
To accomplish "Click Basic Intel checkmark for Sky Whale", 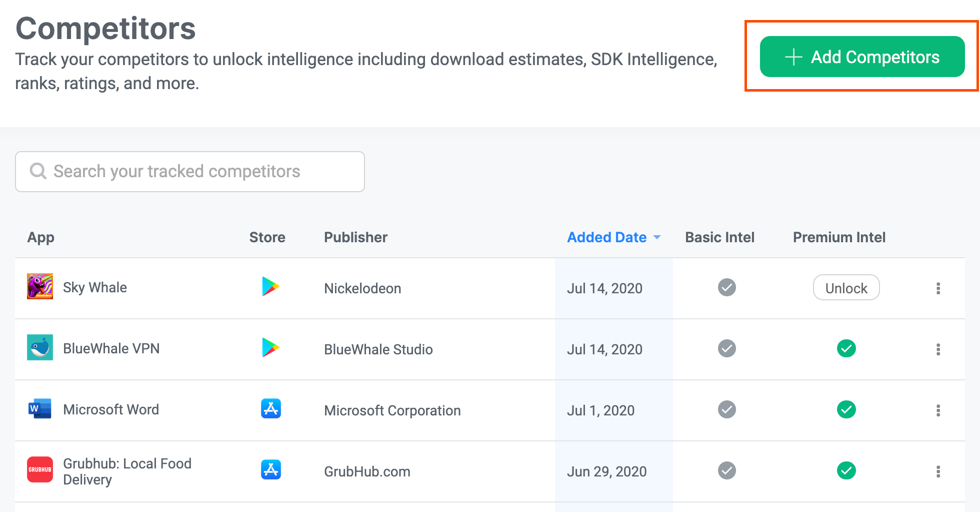I will pyautogui.click(x=727, y=287).
